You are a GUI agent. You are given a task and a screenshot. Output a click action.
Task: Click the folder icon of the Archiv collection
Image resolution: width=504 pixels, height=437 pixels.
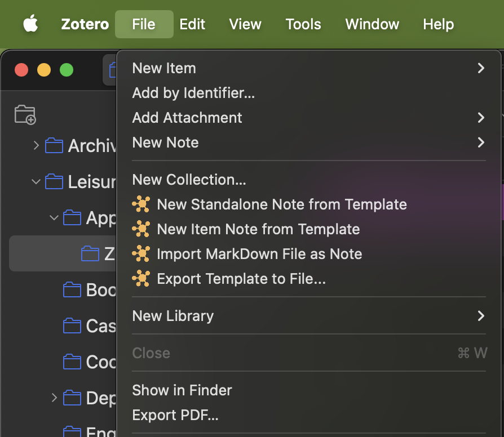54,146
